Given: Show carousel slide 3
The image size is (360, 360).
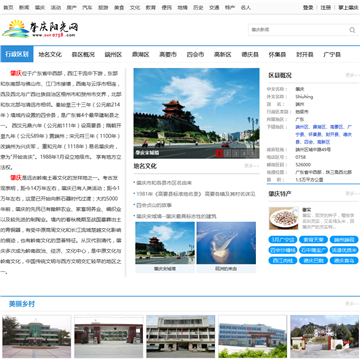Looking at the screenshot, I should 235,153.
